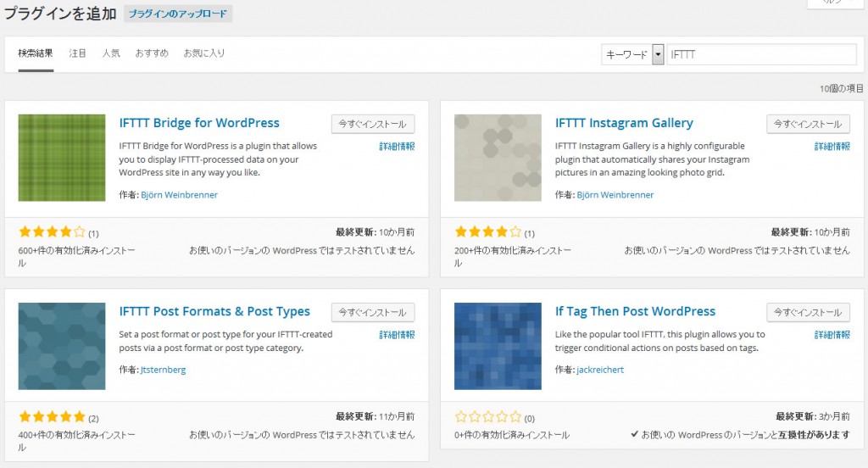Open IFTTT Post Formats & Post Types title link

pyautogui.click(x=214, y=311)
